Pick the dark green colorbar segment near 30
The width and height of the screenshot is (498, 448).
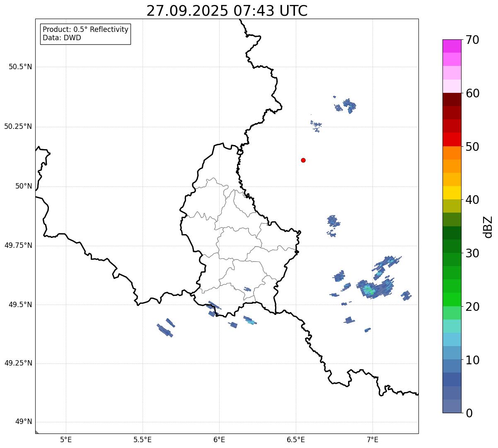[x=452, y=246]
